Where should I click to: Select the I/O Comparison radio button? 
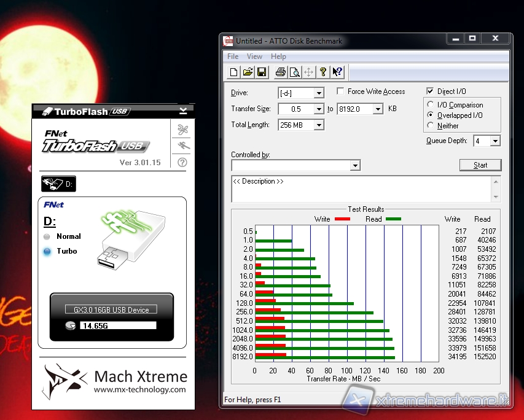click(x=431, y=105)
